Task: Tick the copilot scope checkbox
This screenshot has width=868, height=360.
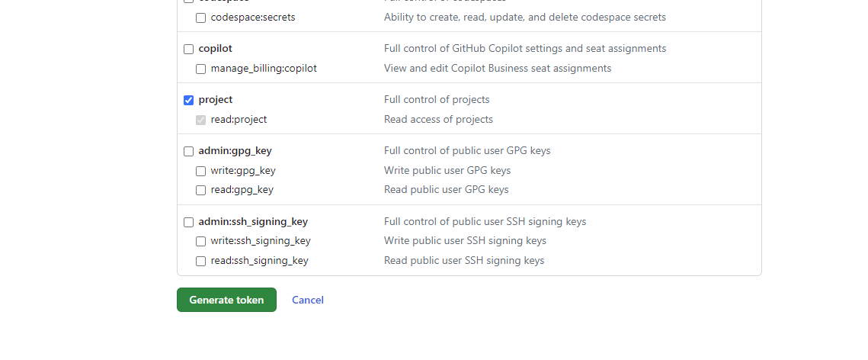Action: coord(188,50)
